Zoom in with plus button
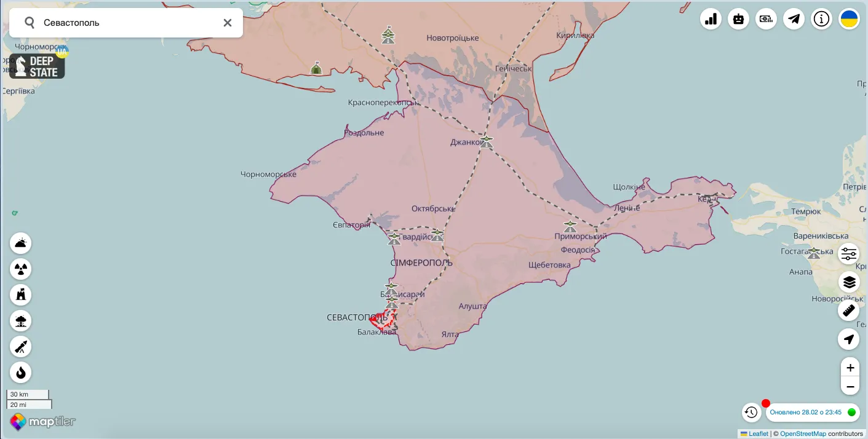Screen dimensions: 868x439 [850, 368]
